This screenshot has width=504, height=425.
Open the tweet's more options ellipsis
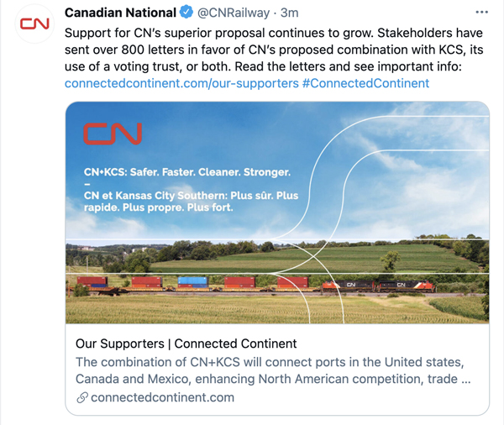[480, 13]
